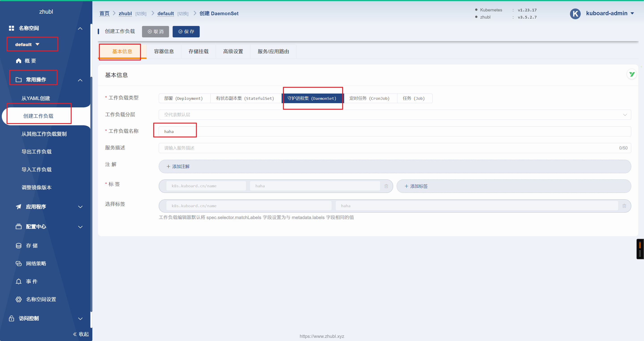Delete the selector label trash icon

coord(624,206)
